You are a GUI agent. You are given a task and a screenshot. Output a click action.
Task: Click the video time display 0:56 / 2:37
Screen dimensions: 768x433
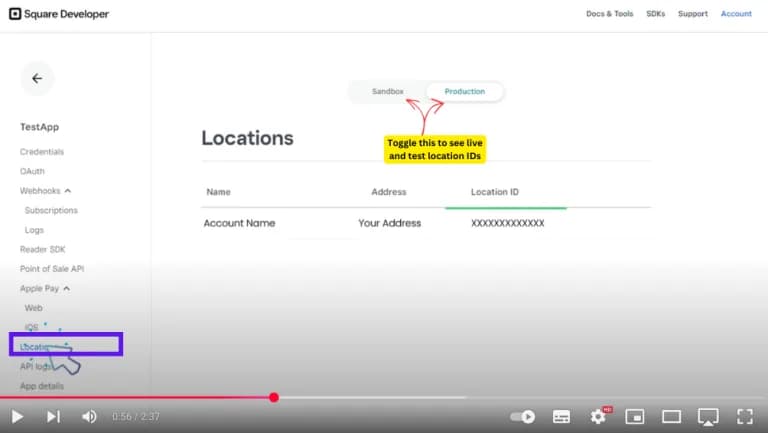pos(136,417)
